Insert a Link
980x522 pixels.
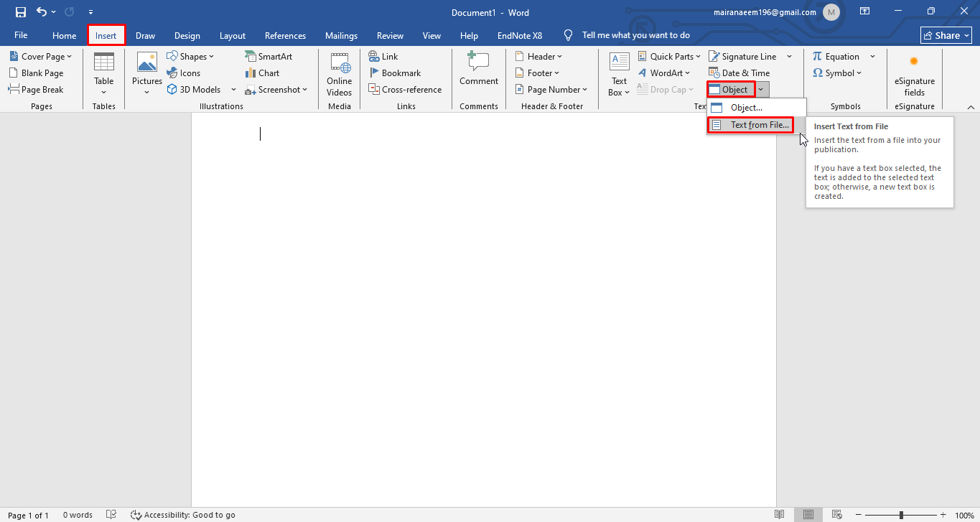383,57
